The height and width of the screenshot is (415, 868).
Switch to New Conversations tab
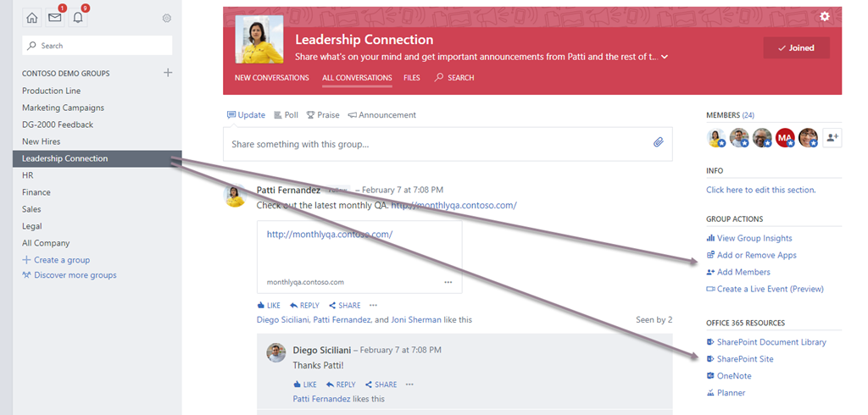(272, 77)
